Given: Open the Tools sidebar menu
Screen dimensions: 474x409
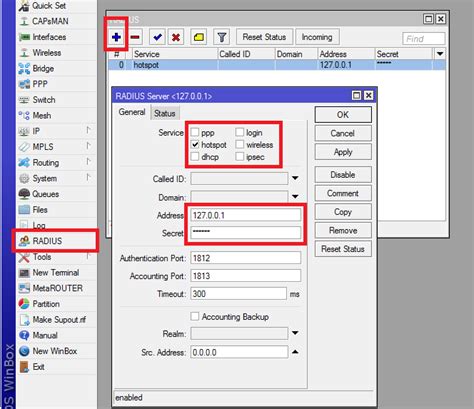Looking at the screenshot, I should (42, 257).
